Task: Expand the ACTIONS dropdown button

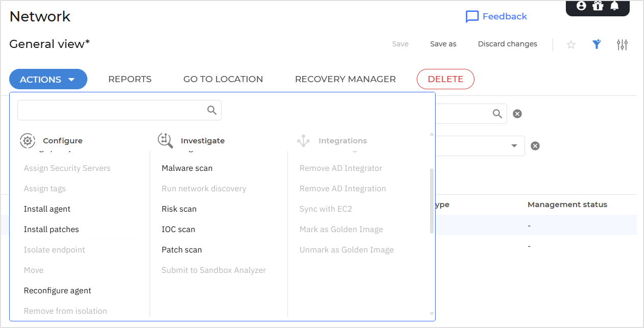Action: 48,79
